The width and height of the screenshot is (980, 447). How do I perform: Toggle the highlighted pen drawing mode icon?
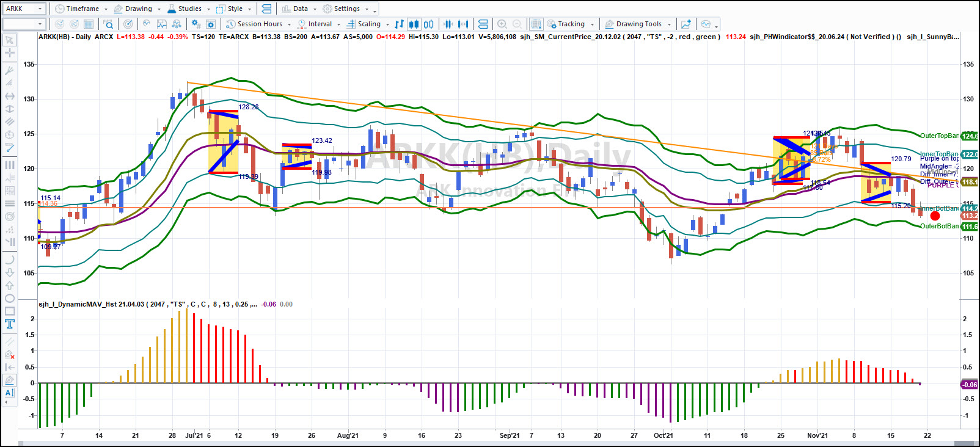[10, 380]
